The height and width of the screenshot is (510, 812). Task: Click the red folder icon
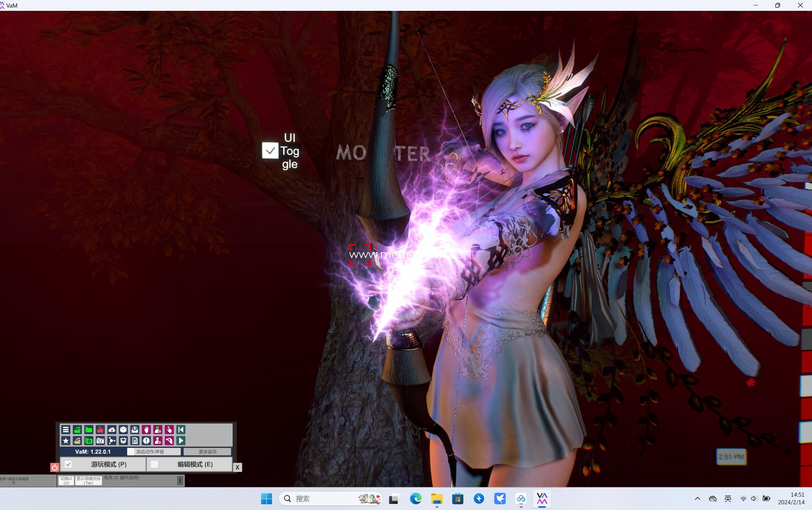[x=100, y=429]
